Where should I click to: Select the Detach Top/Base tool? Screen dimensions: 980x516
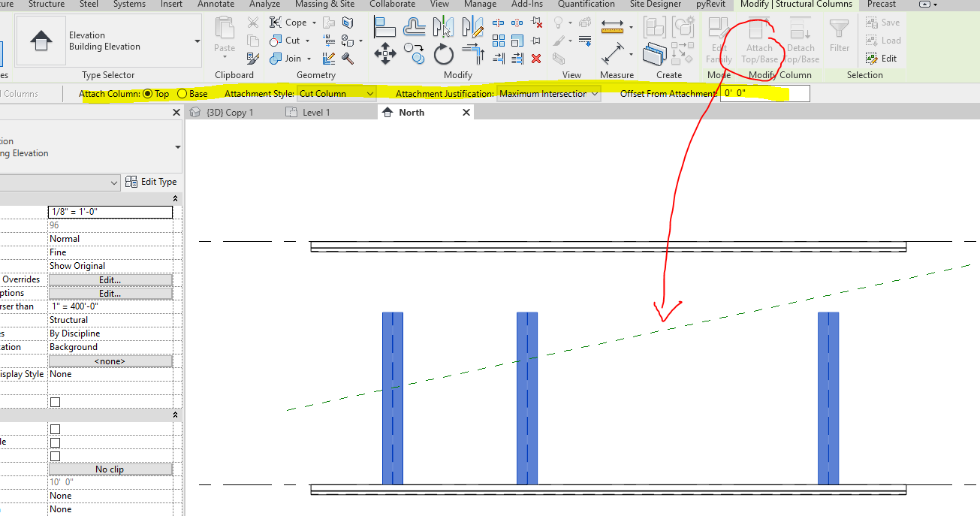pos(800,41)
